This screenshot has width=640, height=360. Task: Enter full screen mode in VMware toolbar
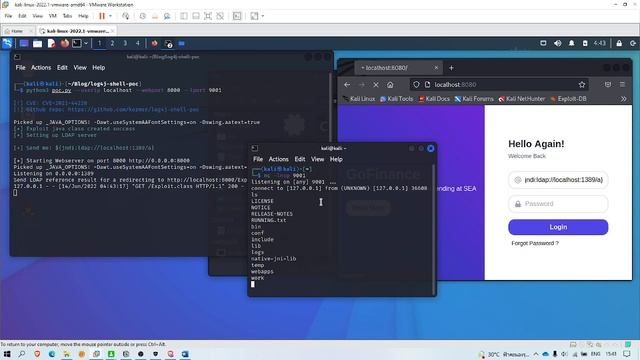(x=208, y=16)
